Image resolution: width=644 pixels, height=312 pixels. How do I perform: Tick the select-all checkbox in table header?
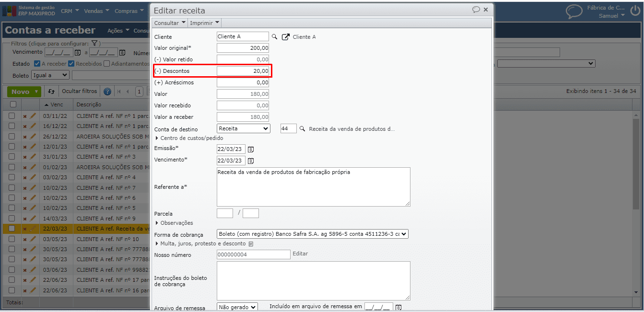click(13, 104)
